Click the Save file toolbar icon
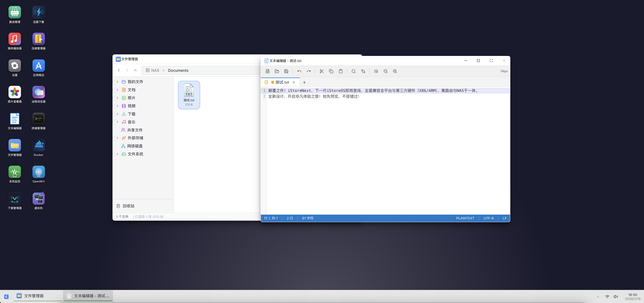This screenshot has width=644, height=303. (286, 71)
